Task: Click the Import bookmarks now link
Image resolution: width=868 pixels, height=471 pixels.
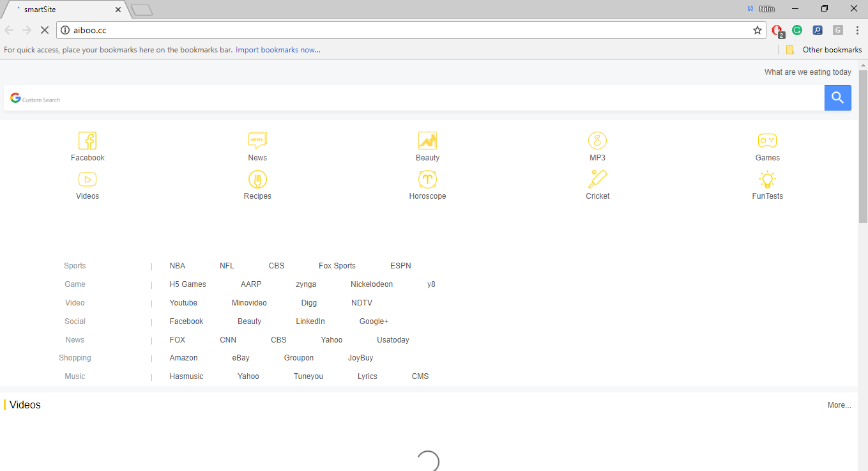Action: [277, 49]
